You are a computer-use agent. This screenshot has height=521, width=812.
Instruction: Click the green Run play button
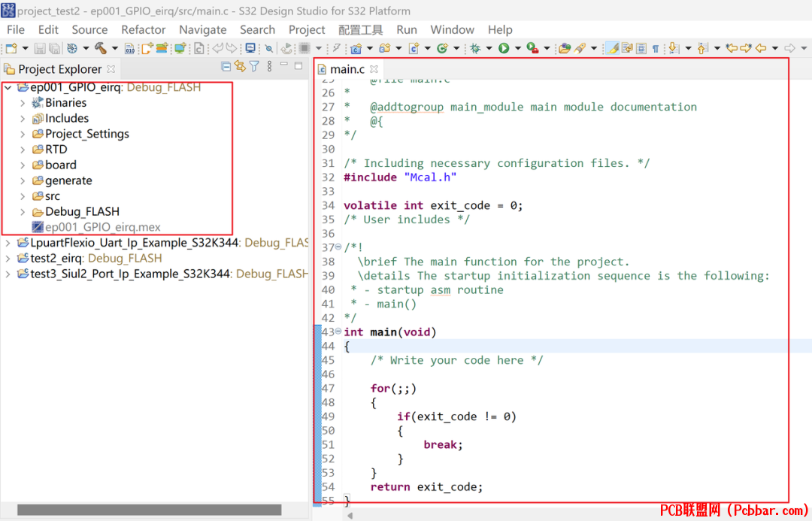tap(503, 48)
